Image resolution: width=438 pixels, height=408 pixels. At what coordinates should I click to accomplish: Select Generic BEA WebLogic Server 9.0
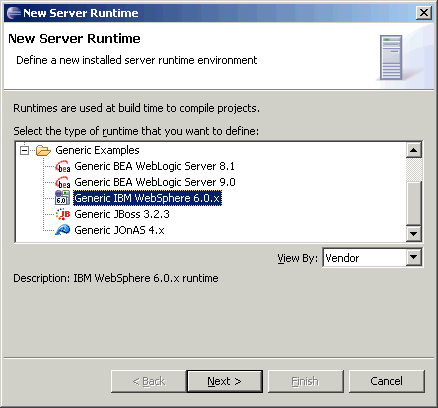pos(155,182)
